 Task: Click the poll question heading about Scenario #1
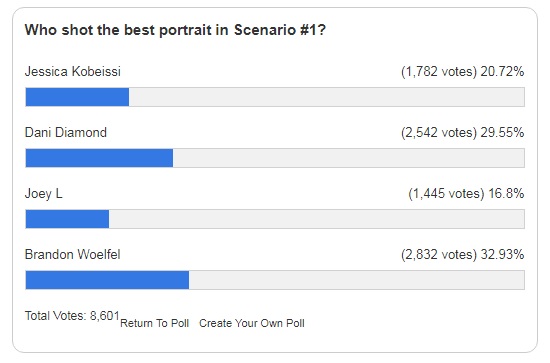[175, 30]
